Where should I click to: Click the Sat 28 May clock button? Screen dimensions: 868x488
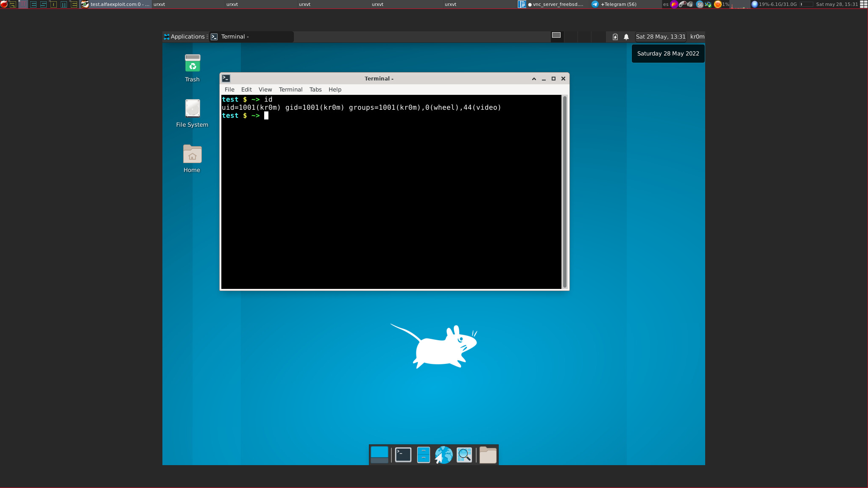coord(660,37)
